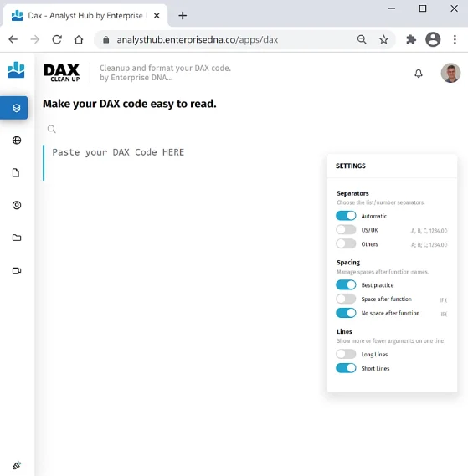The width and height of the screenshot is (468, 476).
Task: Enable the US/UK separators toggle
Action: [x=346, y=230]
